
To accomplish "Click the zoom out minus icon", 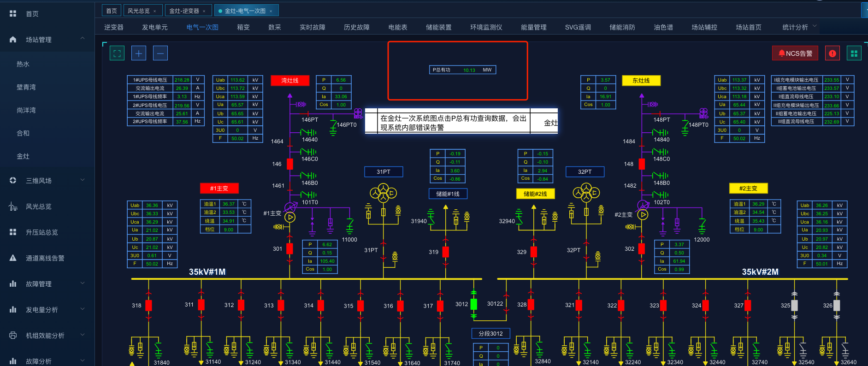I will 160,53.
